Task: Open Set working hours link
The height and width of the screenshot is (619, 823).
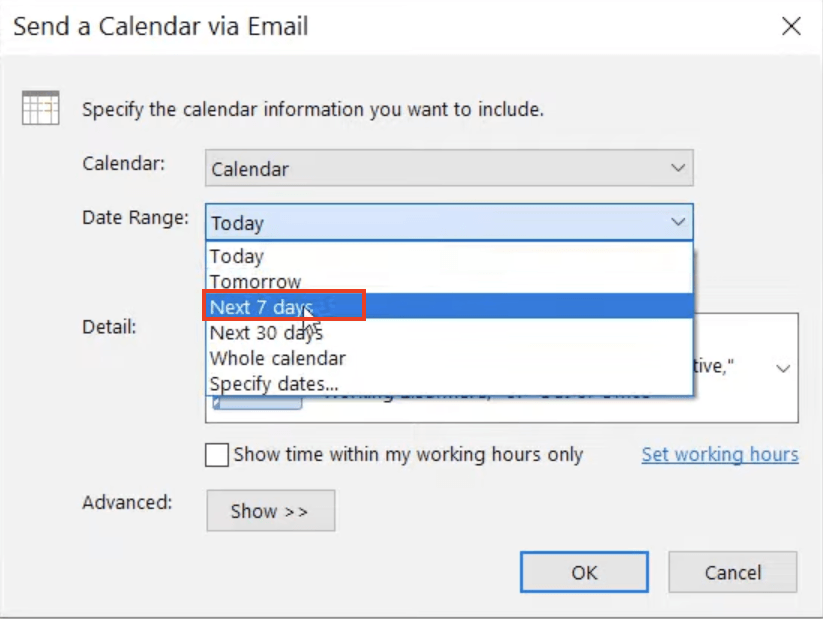Action: [720, 455]
